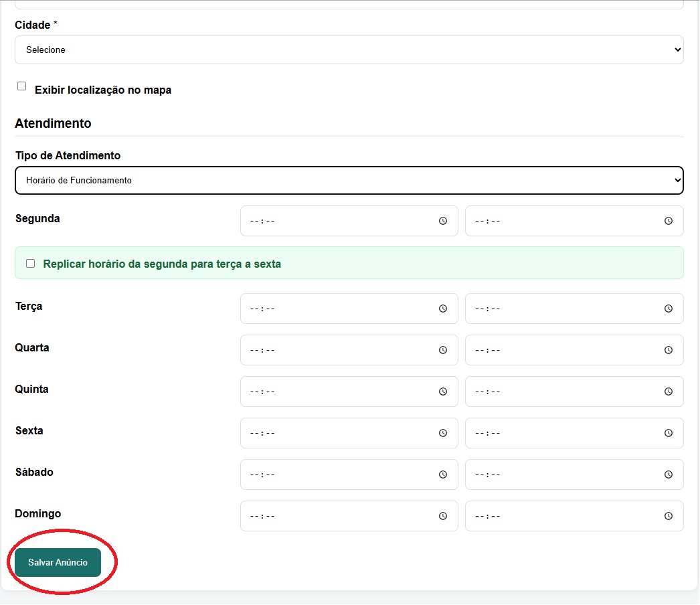The image size is (700, 605).
Task: Click the 'Atendimento' section heading
Action: 53,123
